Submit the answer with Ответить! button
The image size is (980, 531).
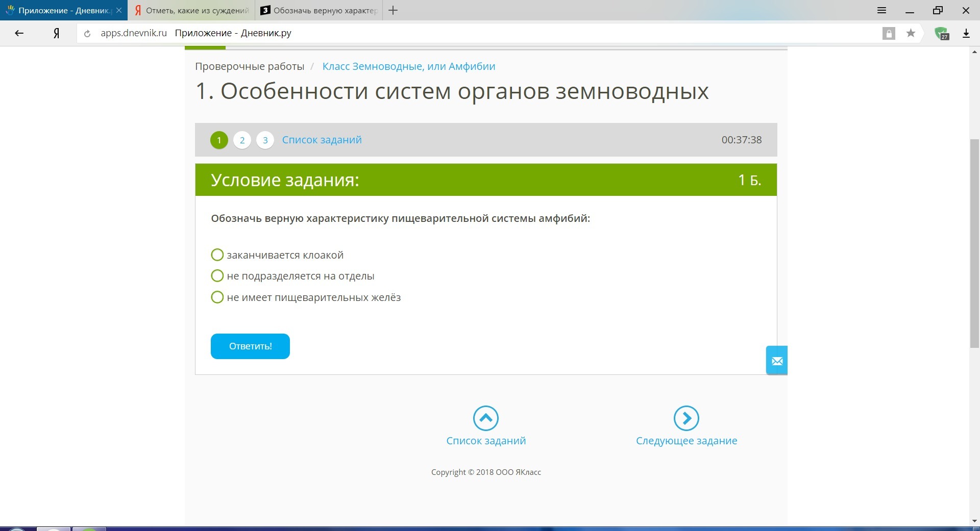[x=250, y=346]
